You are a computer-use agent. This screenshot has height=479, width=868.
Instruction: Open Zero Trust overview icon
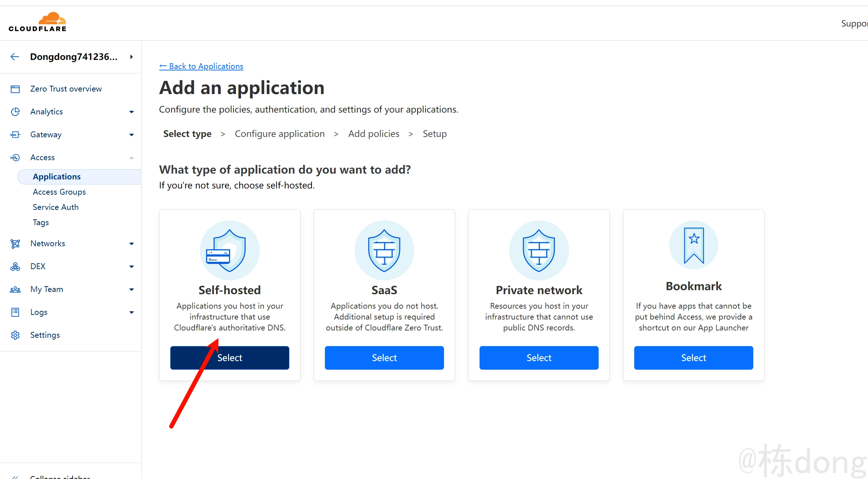click(x=15, y=89)
